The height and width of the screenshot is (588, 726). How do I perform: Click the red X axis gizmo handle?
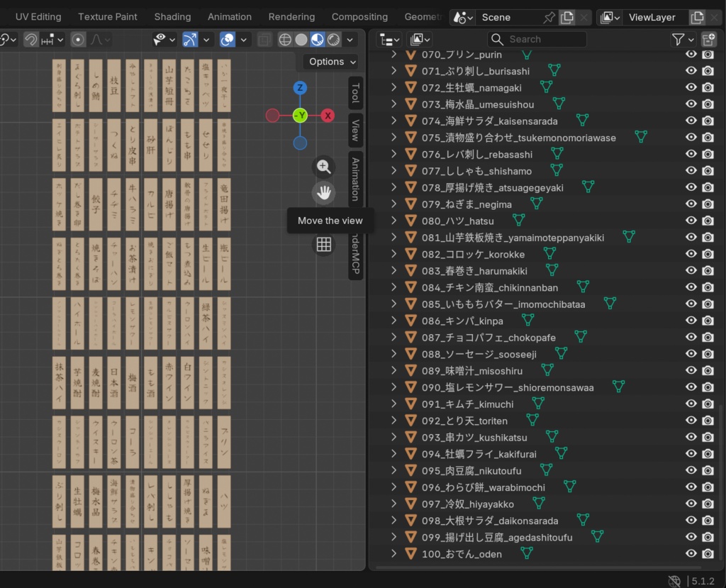(x=328, y=116)
